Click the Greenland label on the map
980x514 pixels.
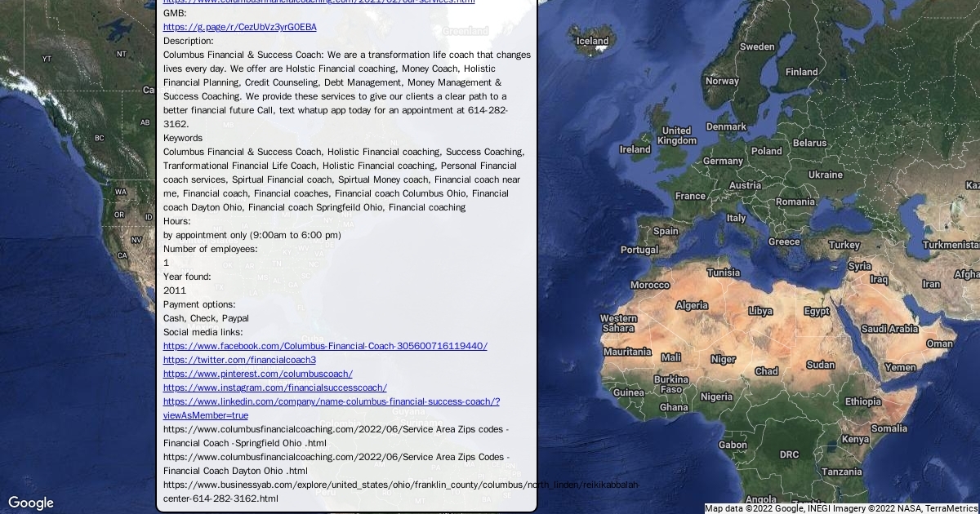[466, 31]
